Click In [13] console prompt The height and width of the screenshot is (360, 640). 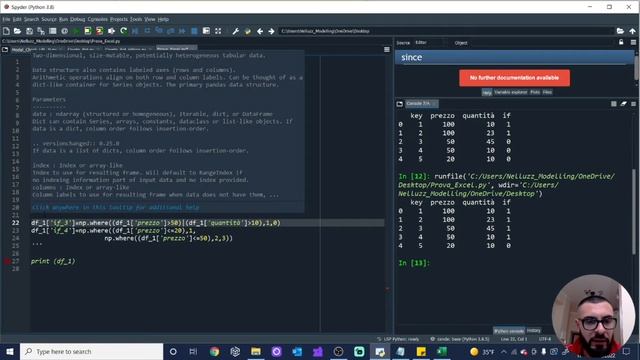[x=414, y=263]
